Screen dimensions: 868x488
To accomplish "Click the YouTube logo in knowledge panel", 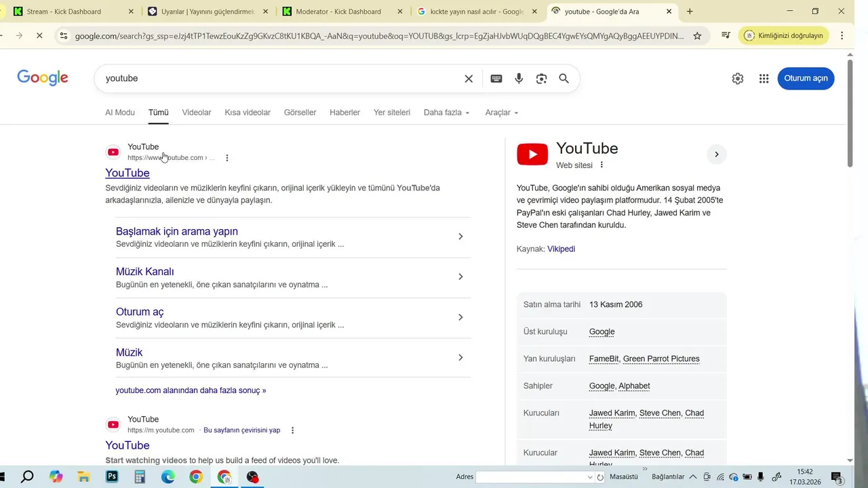I will 532,155.
